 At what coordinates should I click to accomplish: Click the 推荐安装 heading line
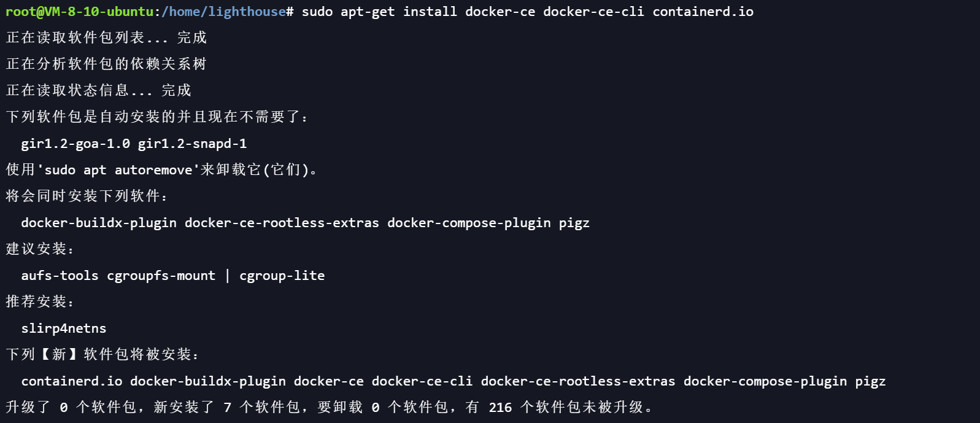tap(40, 302)
